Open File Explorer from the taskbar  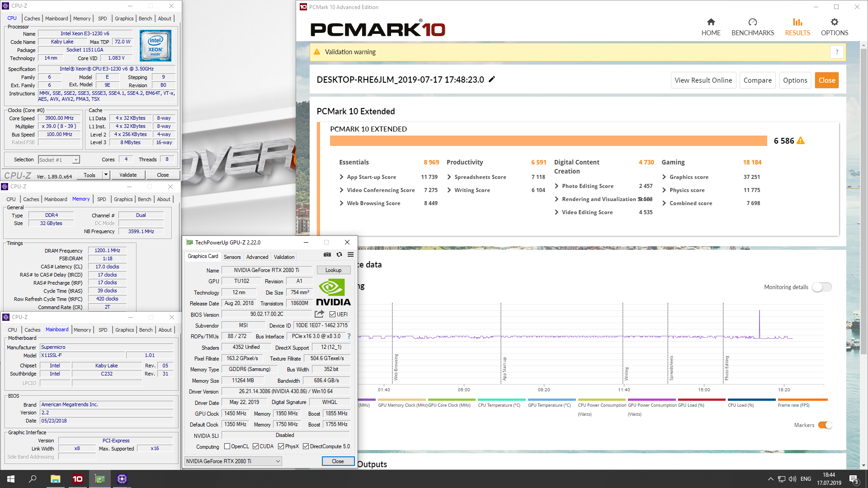click(55, 479)
